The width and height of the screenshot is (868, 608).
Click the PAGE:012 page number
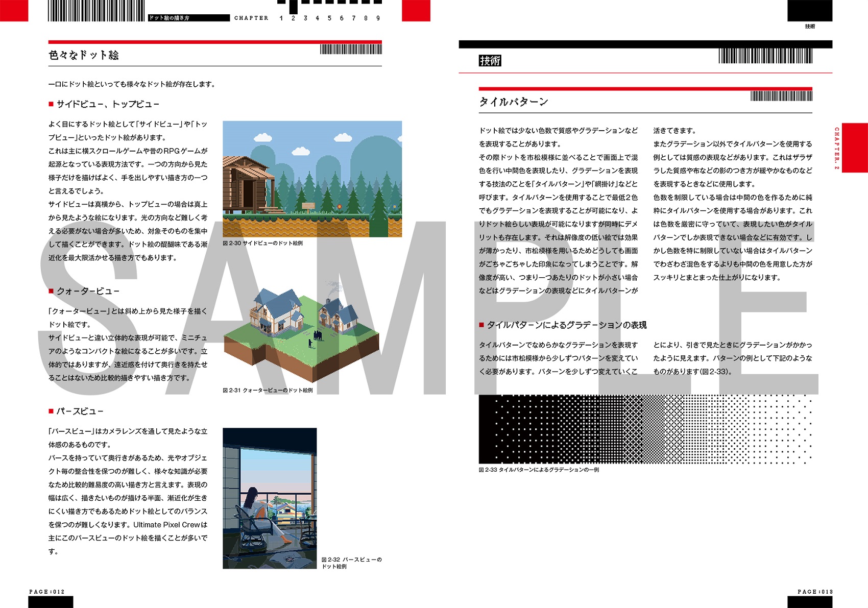[47, 592]
